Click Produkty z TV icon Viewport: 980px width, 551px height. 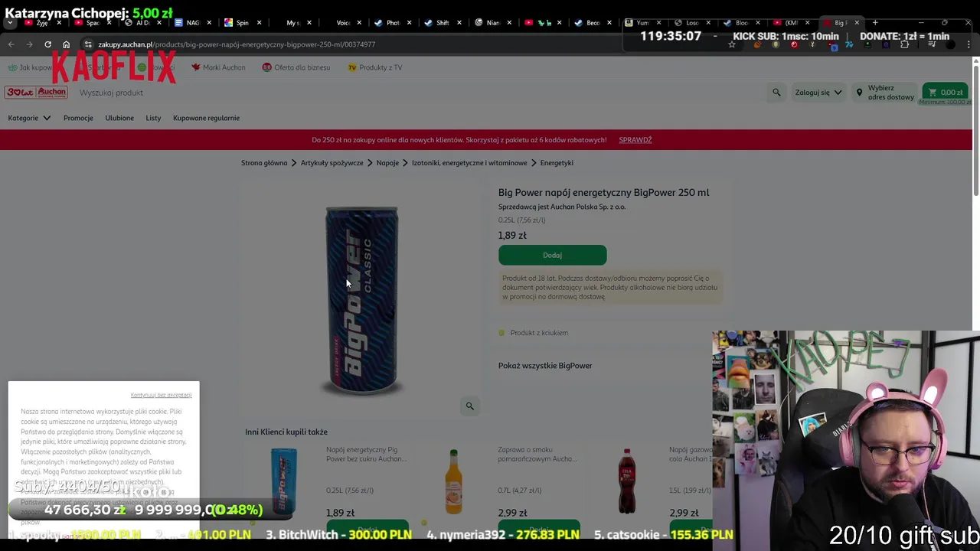coord(352,67)
